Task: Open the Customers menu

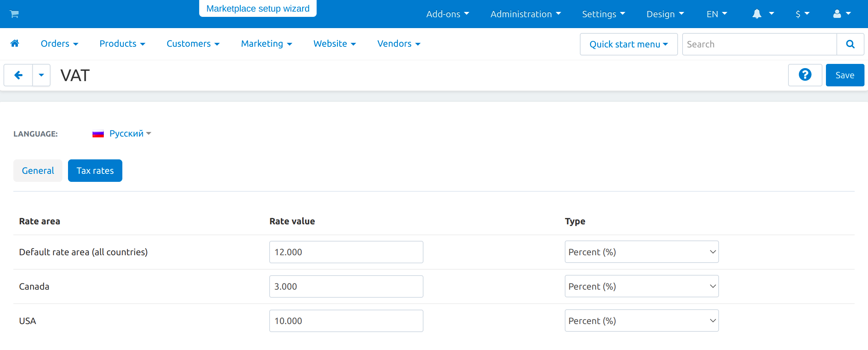Action: [x=193, y=44]
